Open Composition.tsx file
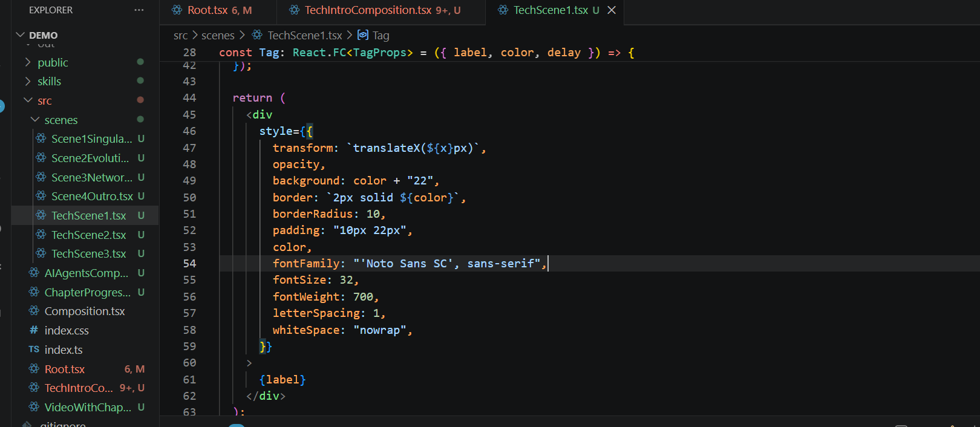Viewport: 980px width, 427px height. [x=85, y=311]
